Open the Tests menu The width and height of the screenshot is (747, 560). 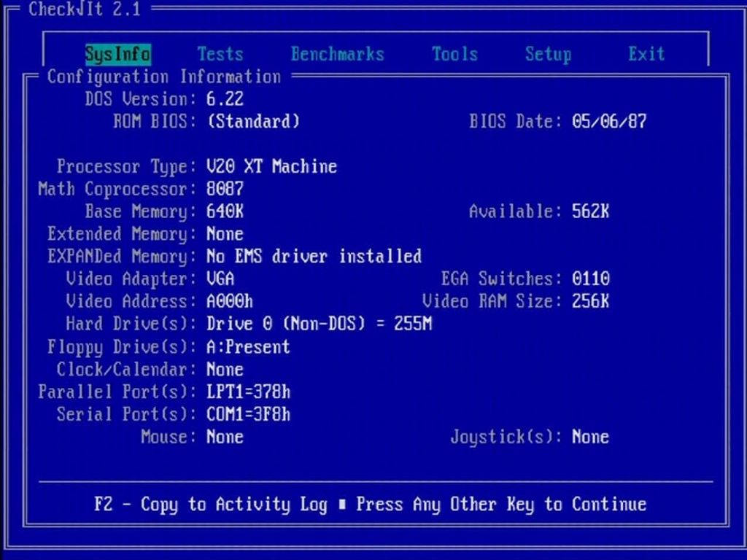click(x=220, y=54)
